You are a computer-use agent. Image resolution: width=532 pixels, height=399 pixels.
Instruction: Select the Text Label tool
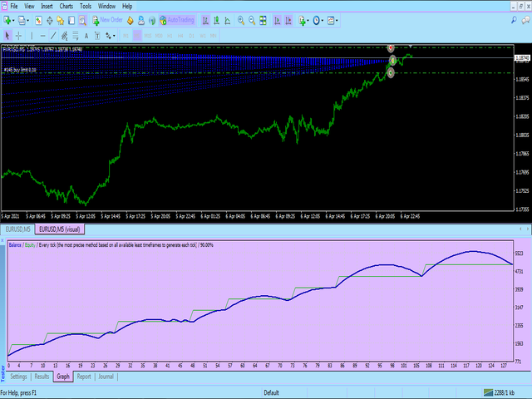pos(97,35)
